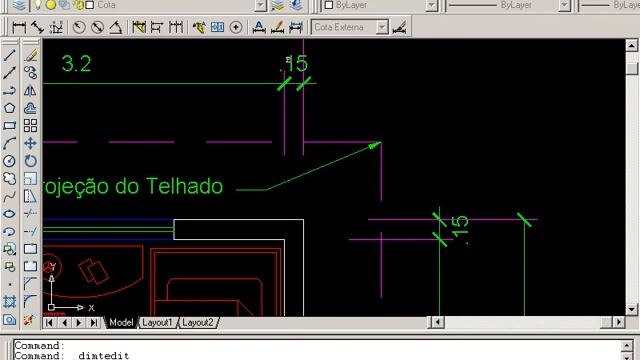Select the Stretch tool
This screenshot has height=360, width=640.
pyautogui.click(x=30, y=196)
